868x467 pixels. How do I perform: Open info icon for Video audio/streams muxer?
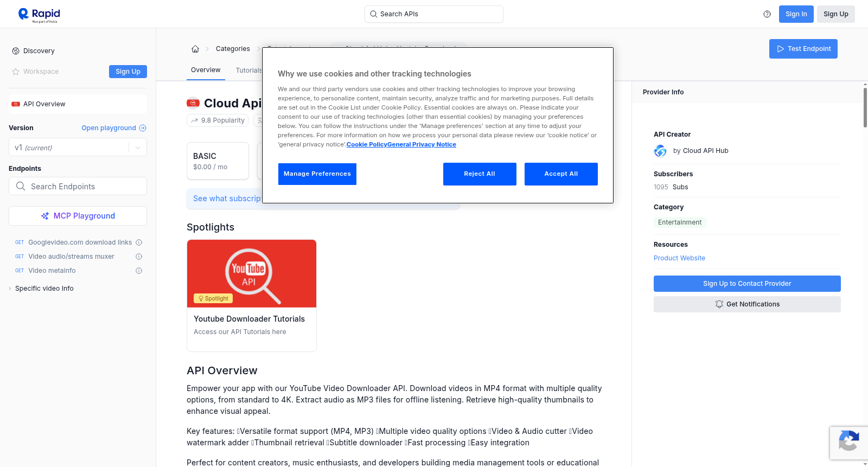click(x=139, y=257)
